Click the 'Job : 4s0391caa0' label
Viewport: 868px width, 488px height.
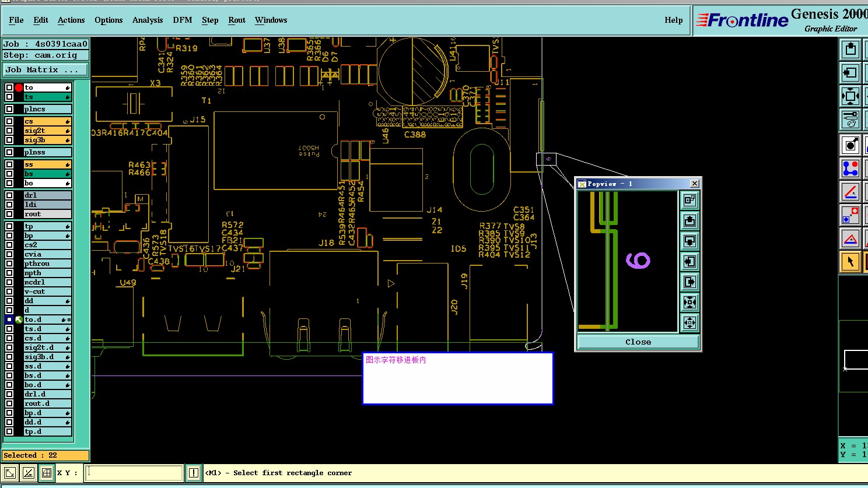coord(45,44)
